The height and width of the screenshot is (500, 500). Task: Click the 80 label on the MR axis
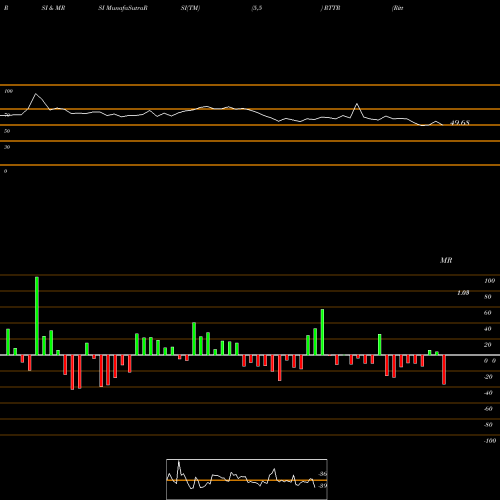(488, 297)
